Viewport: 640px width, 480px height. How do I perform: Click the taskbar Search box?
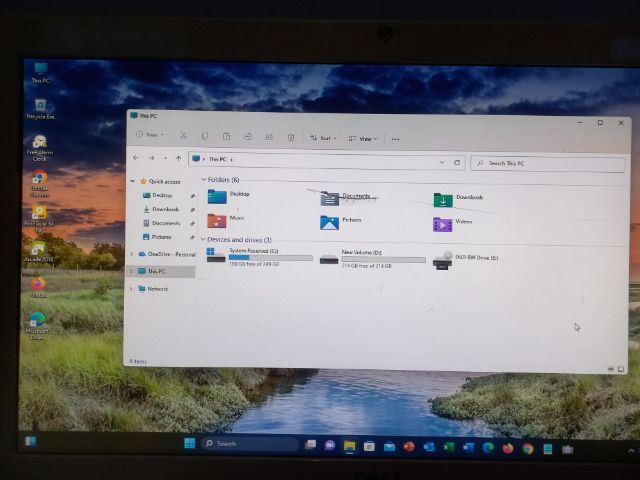(x=250, y=444)
